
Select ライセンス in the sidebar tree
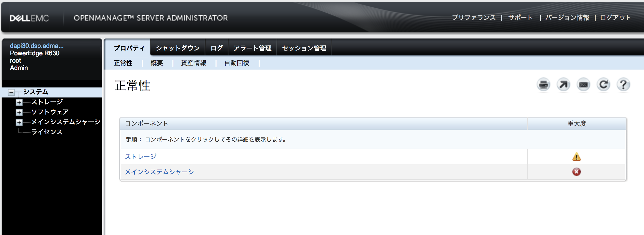47,132
